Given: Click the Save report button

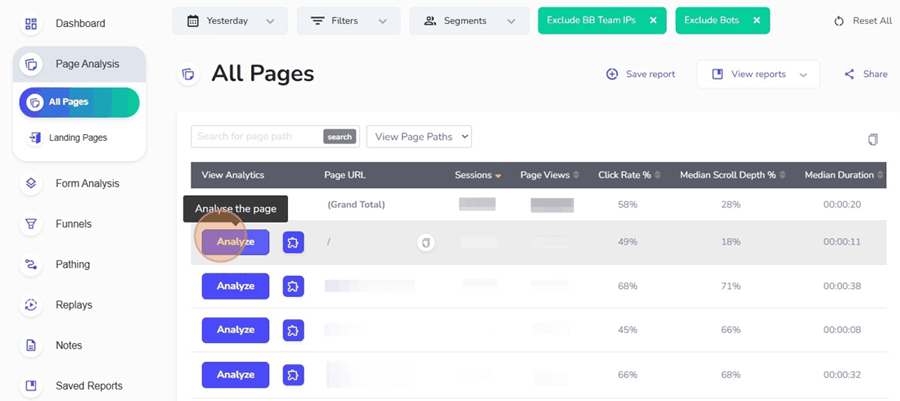Looking at the screenshot, I should coord(641,74).
